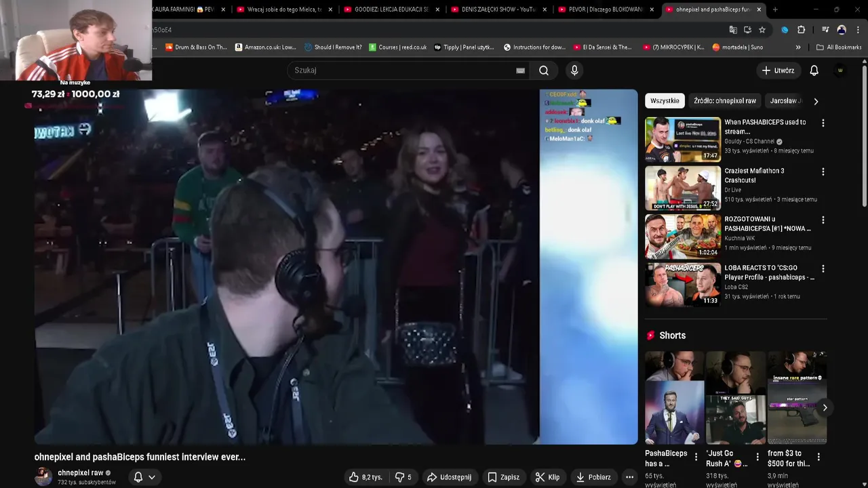The height and width of the screenshot is (488, 868).
Task: Create a clip with Klip button
Action: 547,477
